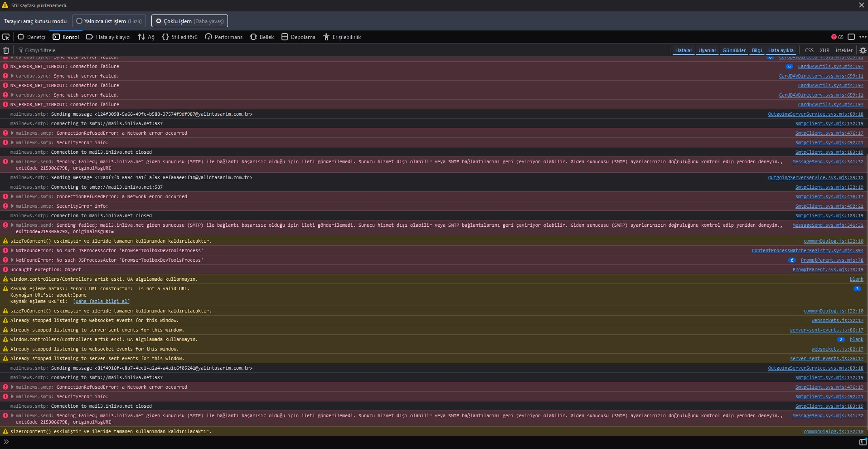Open console settings gear icon
The width and height of the screenshot is (868, 449).
[x=863, y=50]
